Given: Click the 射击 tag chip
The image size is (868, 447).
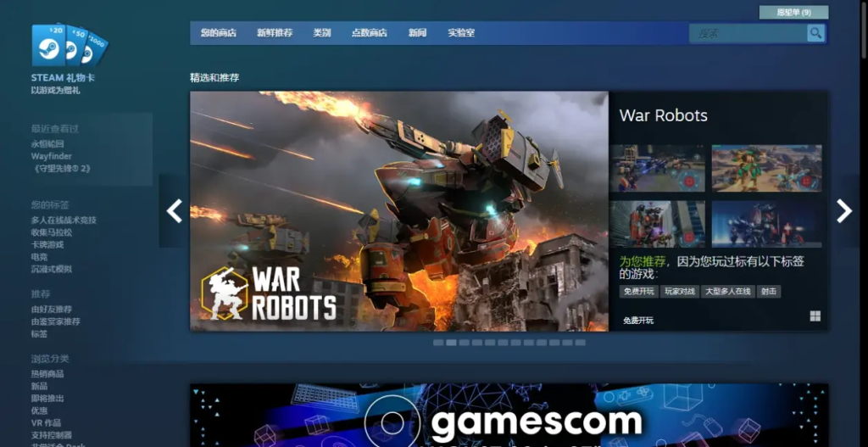Looking at the screenshot, I should click(768, 291).
